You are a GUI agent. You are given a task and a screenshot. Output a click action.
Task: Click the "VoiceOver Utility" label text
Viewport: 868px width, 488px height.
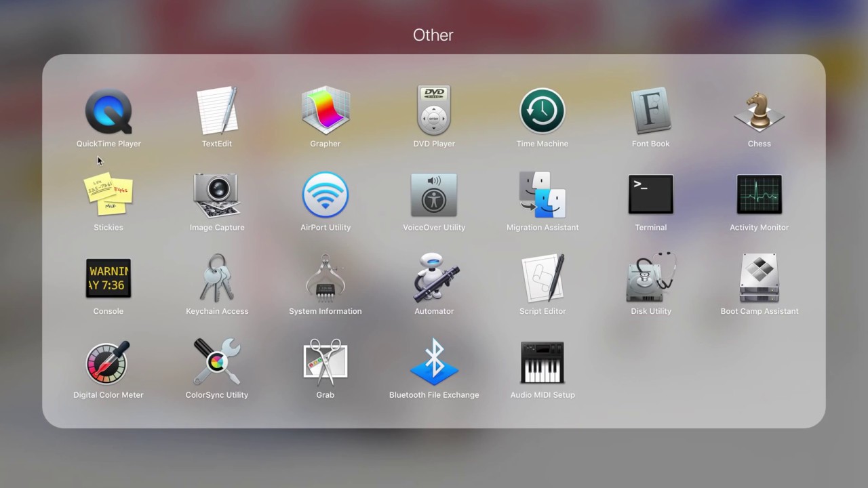[x=434, y=228]
